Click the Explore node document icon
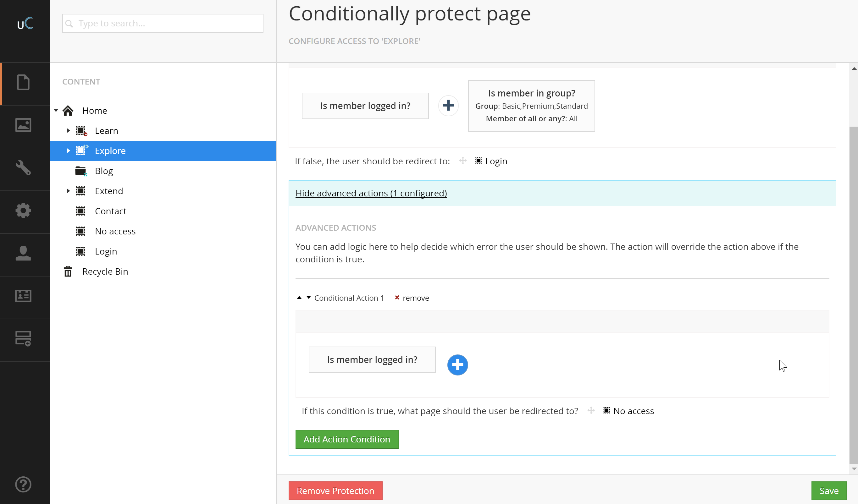Screen dimensions: 858x504 click(x=81, y=151)
